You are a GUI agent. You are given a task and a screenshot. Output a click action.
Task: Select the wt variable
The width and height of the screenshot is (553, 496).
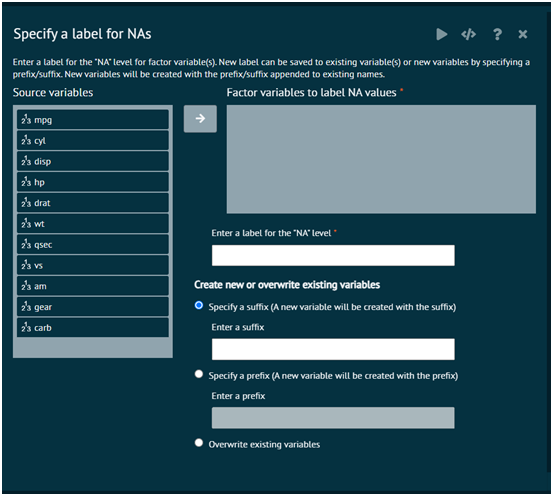[93, 224]
